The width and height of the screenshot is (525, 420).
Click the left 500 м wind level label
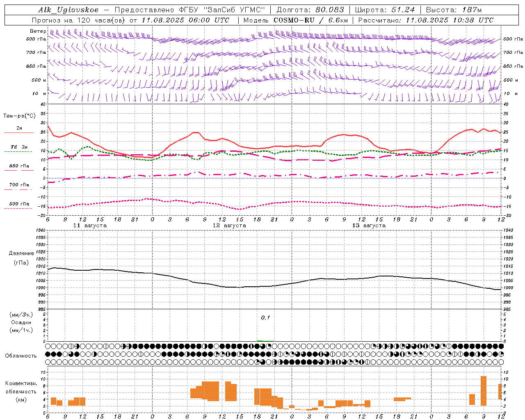(x=39, y=80)
